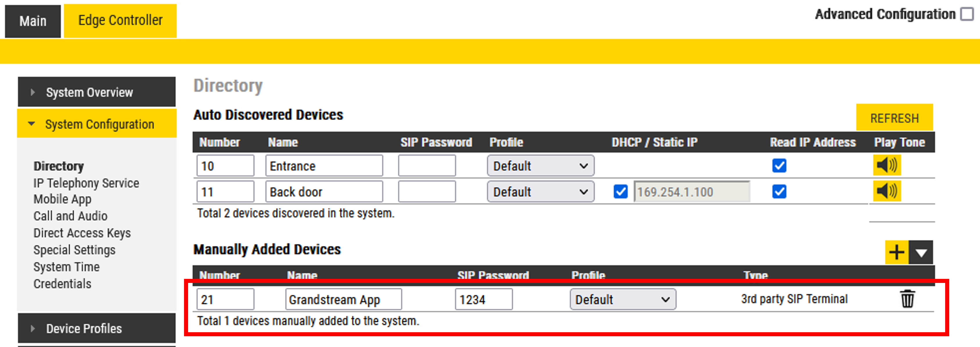
Task: Open Profile dropdown for Entrance
Action: point(540,166)
